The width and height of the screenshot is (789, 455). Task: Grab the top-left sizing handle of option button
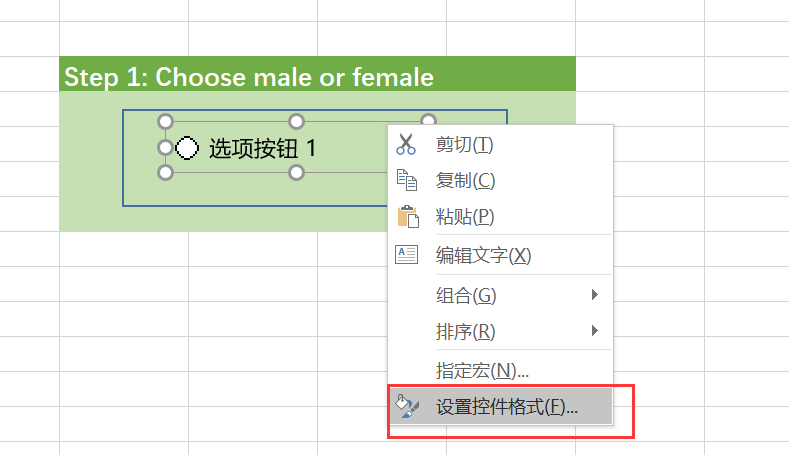[166, 121]
